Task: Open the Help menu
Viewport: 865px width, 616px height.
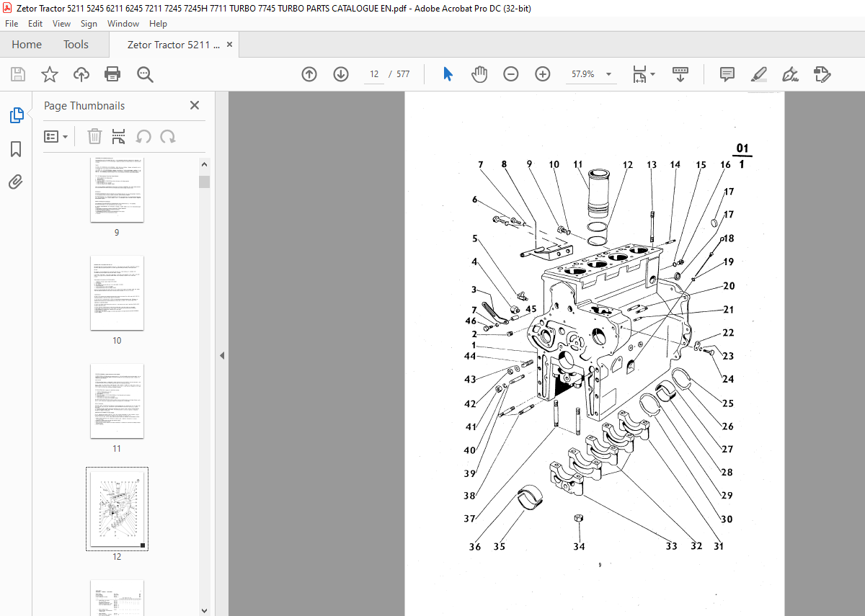Action: [x=158, y=24]
